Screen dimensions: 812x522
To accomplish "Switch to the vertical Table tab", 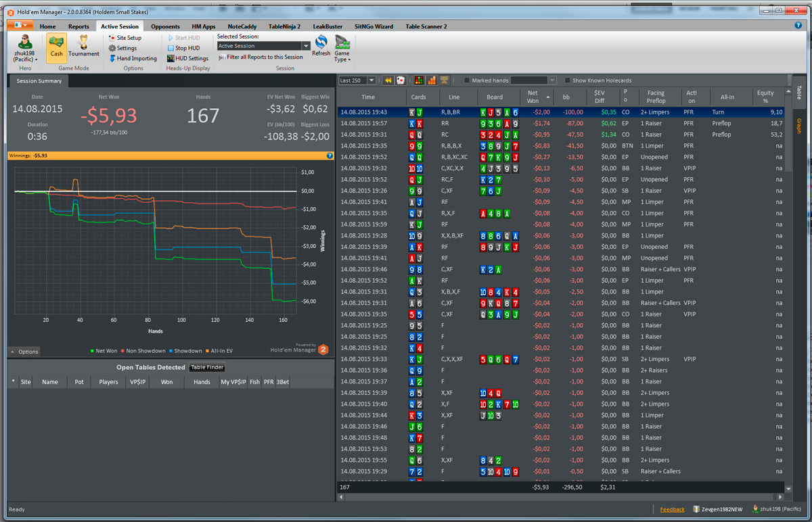I will [x=798, y=91].
